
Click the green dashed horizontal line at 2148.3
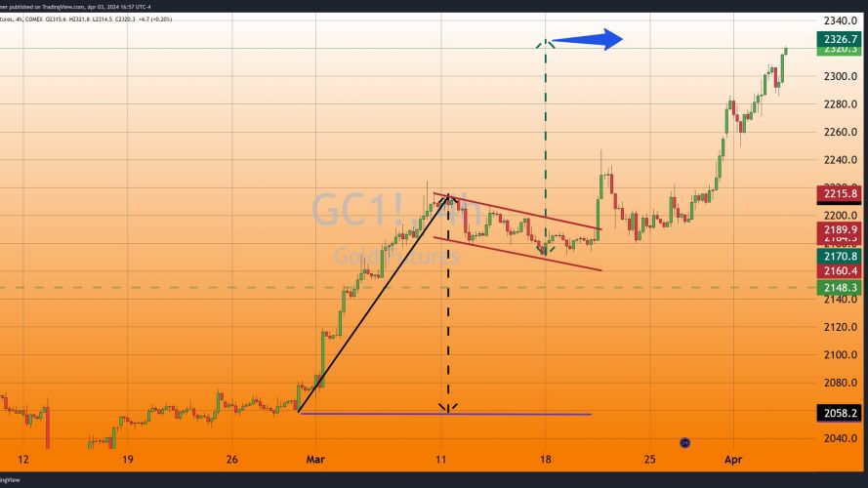pos(408,288)
